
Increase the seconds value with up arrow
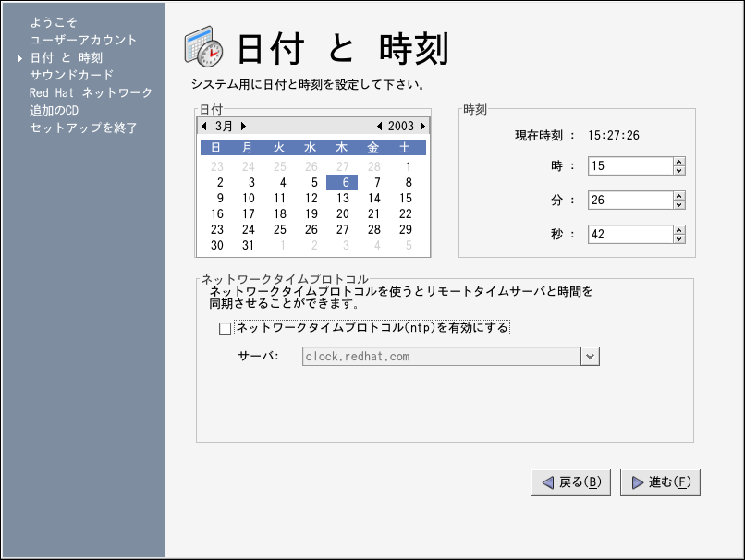coord(679,230)
